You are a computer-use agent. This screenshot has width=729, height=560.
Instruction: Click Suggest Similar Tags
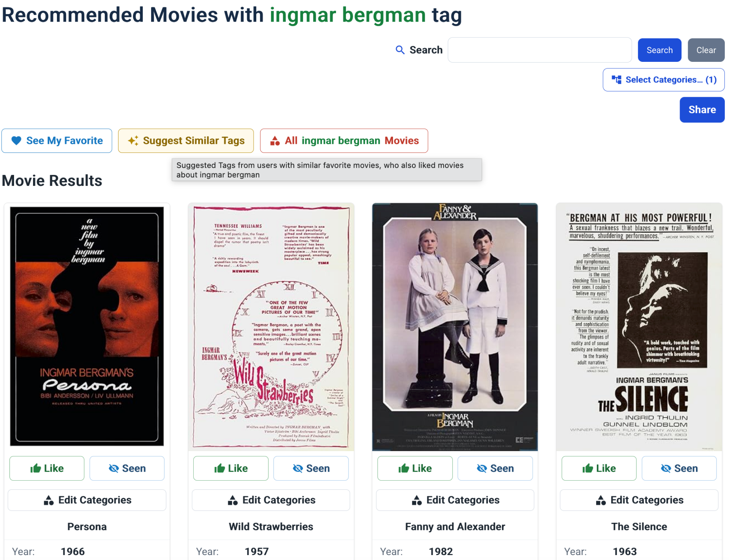pos(186,141)
